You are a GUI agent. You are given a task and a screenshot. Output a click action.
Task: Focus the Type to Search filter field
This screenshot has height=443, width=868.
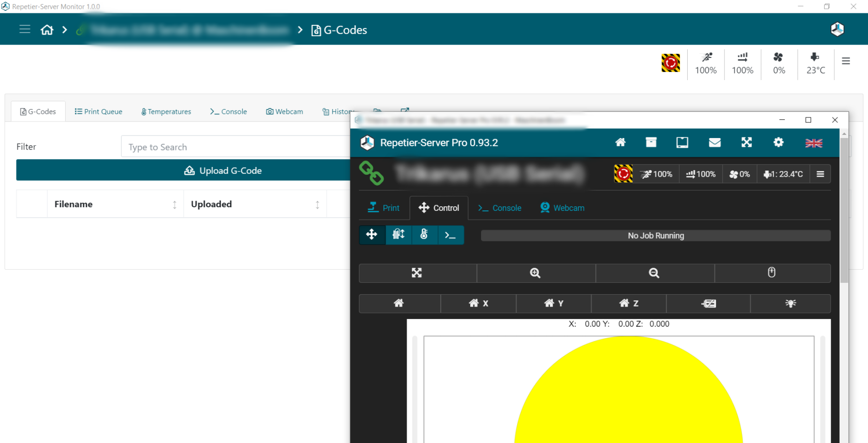236,147
